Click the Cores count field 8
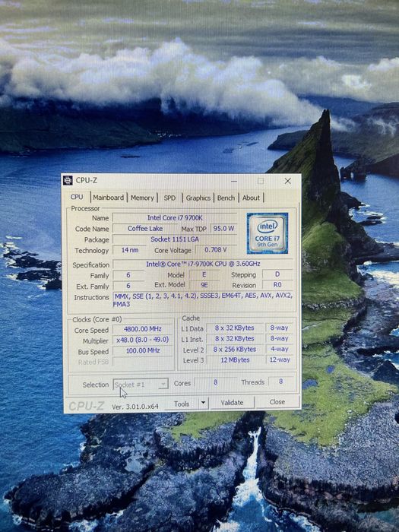This screenshot has width=399, height=532. (215, 382)
